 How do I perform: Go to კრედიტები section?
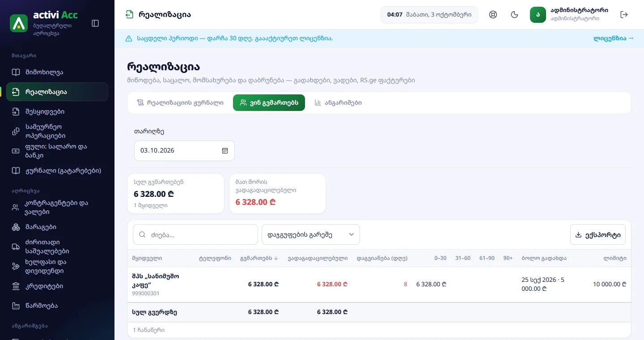tap(57, 286)
